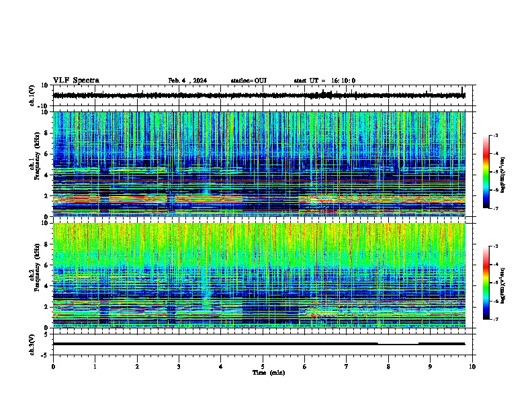This screenshot has height=411, width=532.
Task: Click the 'VLF Spectra' title text
Action: [76, 80]
